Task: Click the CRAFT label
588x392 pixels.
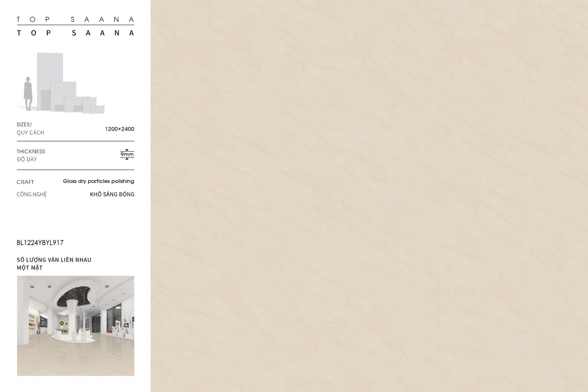Action: (x=25, y=182)
